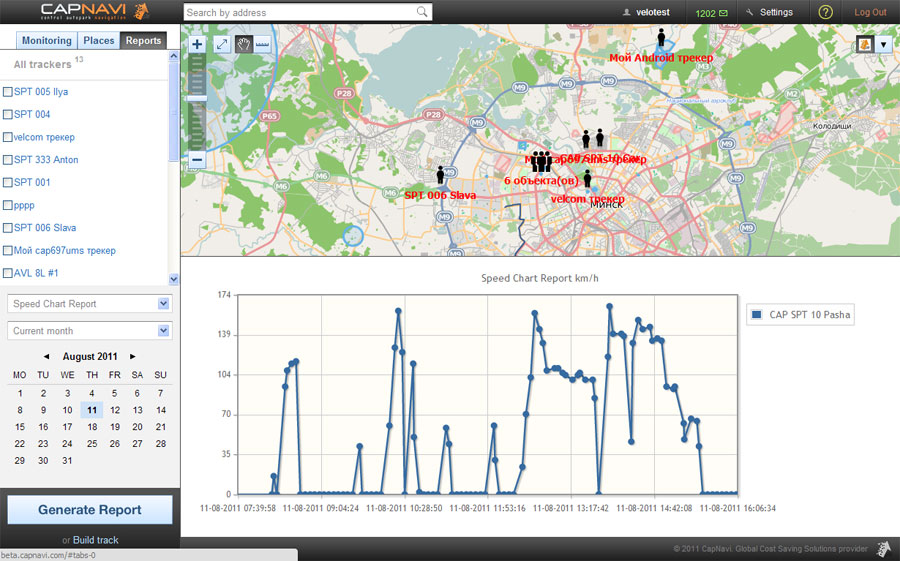900x561 pixels.
Task: Click the SPT 005 Ilya tracker name
Action: pyautogui.click(x=41, y=92)
